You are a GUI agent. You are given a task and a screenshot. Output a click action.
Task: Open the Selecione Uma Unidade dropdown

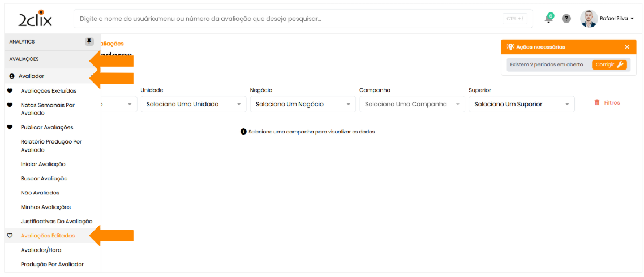click(193, 104)
